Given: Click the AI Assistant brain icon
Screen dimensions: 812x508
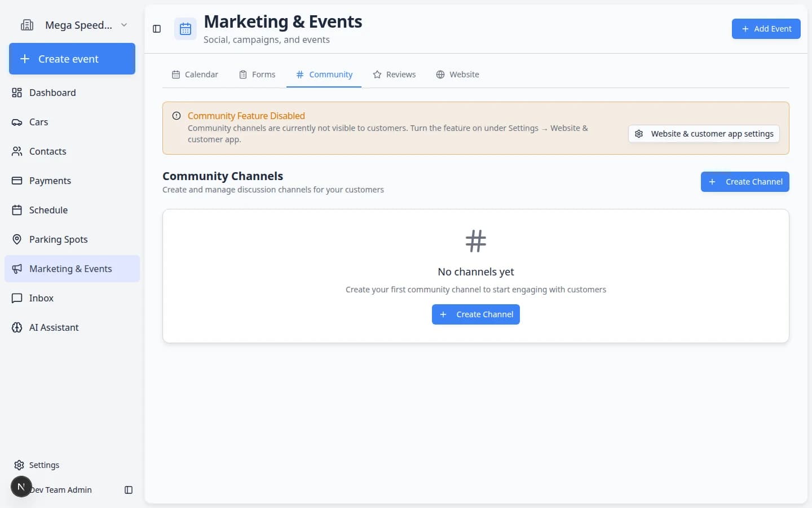Looking at the screenshot, I should [x=17, y=327].
